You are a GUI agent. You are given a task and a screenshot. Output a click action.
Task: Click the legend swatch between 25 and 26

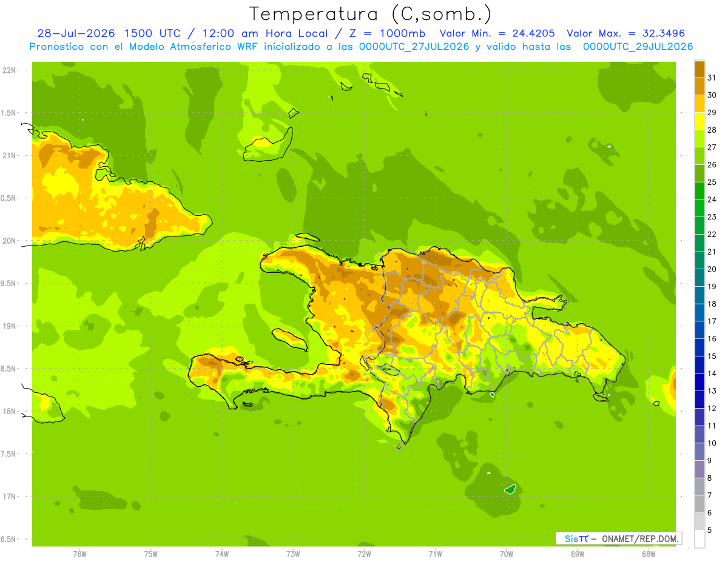pos(700,173)
